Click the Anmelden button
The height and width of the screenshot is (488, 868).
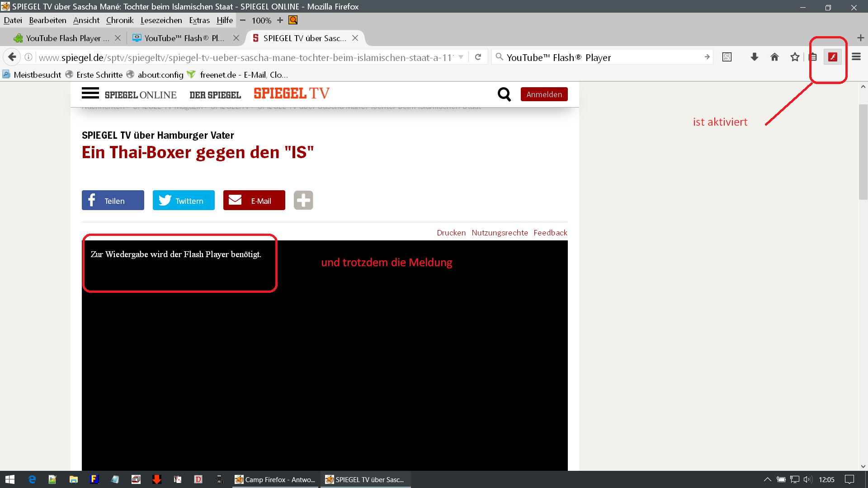[544, 94]
